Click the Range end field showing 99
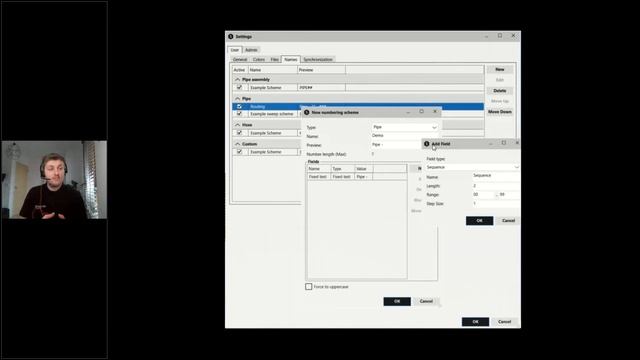The height and width of the screenshot is (360, 640). pyautogui.click(x=509, y=195)
